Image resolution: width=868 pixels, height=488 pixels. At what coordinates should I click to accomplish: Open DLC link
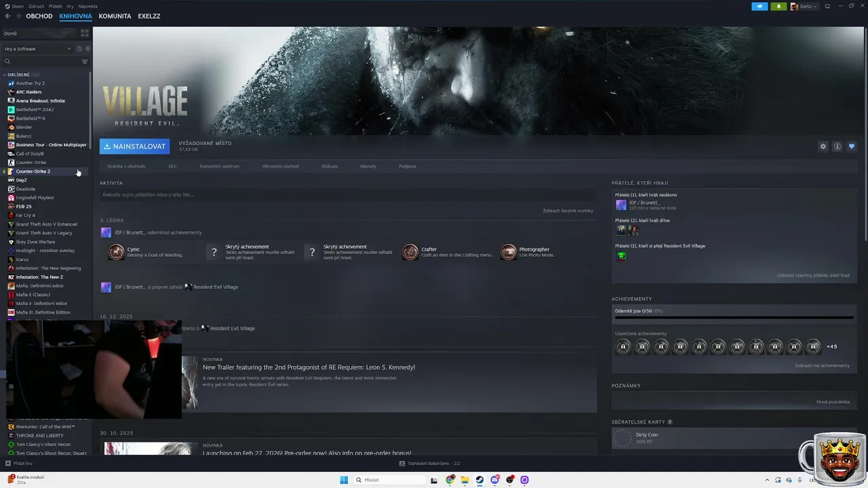(173, 166)
